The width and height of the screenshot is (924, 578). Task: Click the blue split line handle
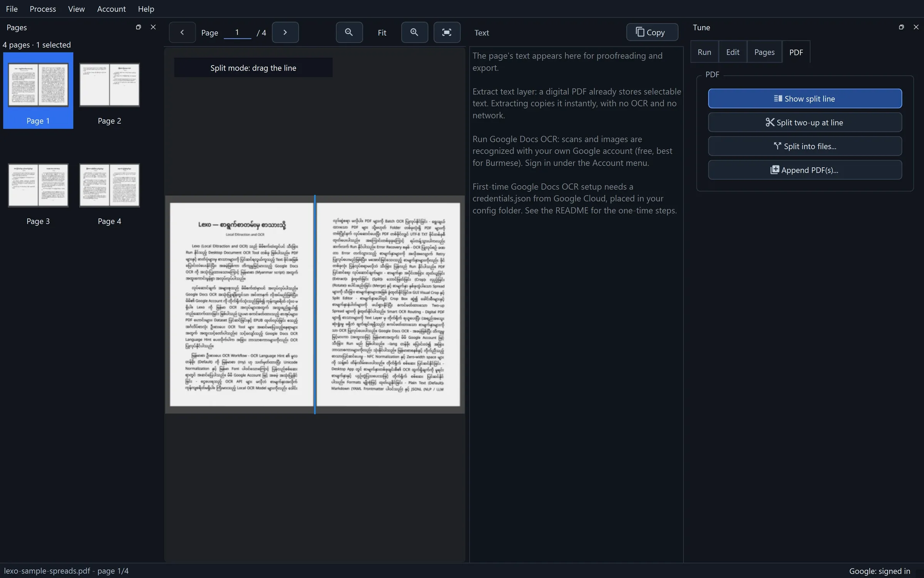[315, 304]
